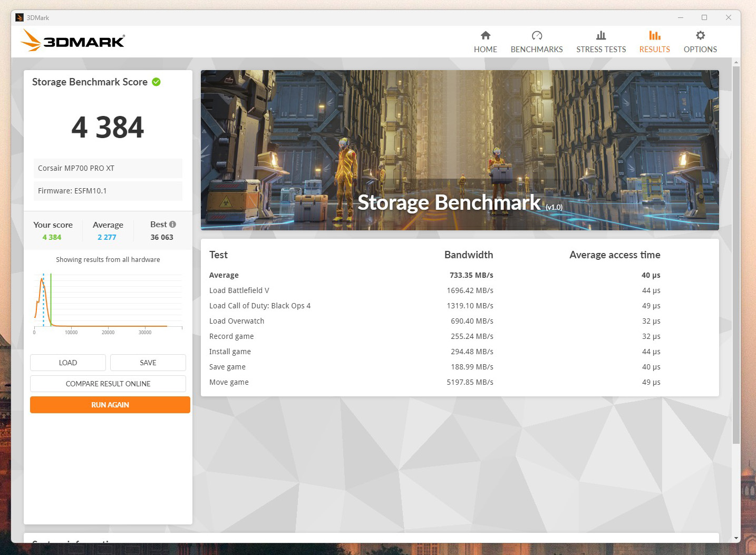The image size is (756, 555).
Task: Open Options via the gear icon
Action: click(x=700, y=35)
